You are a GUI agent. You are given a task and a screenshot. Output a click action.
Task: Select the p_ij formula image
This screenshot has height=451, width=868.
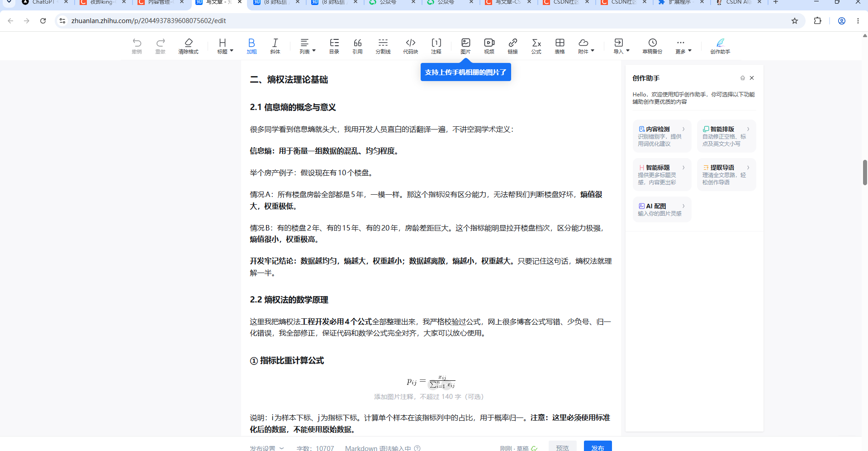[431, 382]
